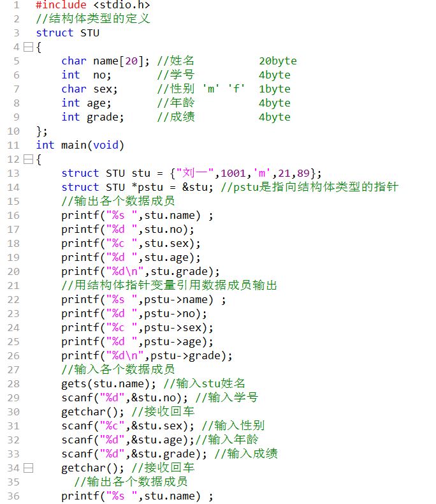Screen dimensions: 436x504
Task: Collapse the struct STU fold marker
Action: pyautogui.click(x=29, y=47)
